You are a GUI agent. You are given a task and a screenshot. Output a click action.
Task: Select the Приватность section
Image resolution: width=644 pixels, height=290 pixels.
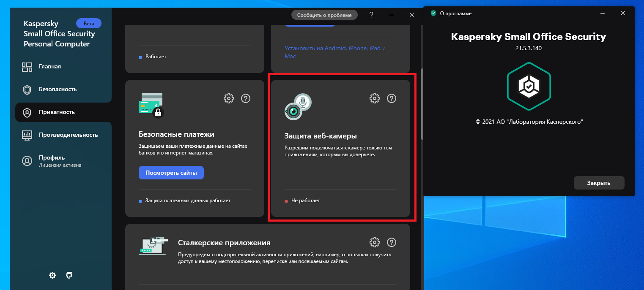coord(63,112)
